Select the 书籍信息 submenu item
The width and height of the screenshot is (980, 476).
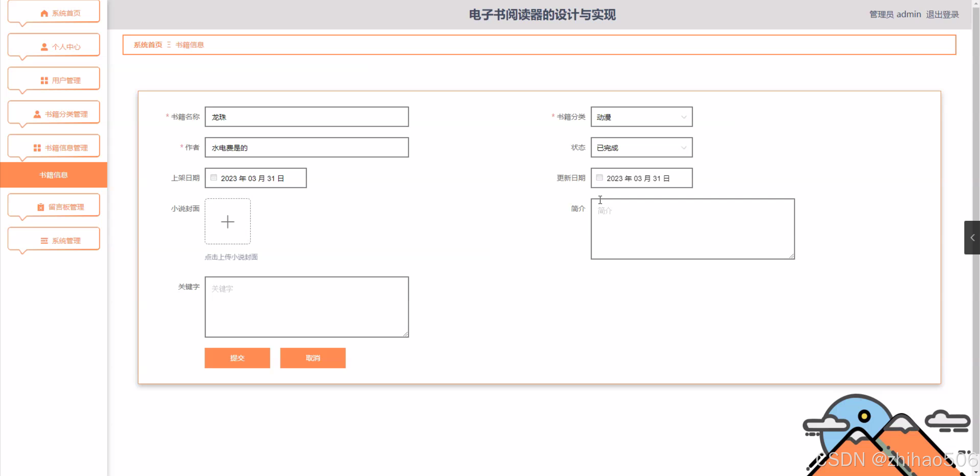54,175
